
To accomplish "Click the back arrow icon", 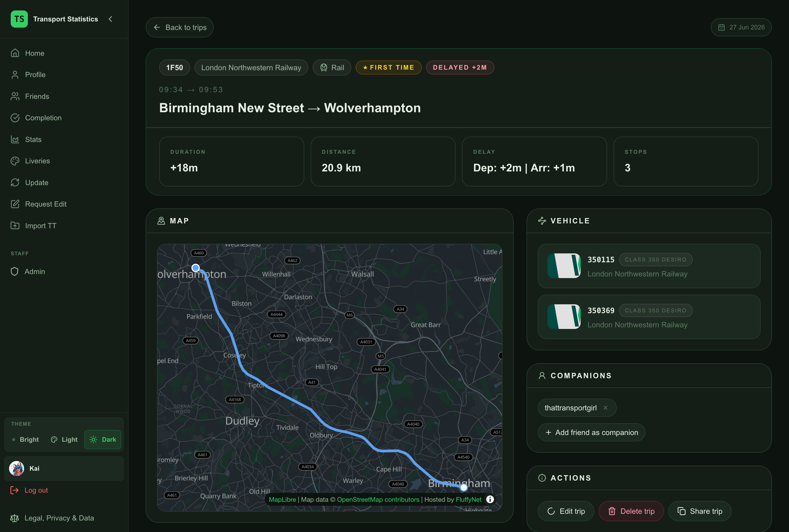I will coord(157,28).
